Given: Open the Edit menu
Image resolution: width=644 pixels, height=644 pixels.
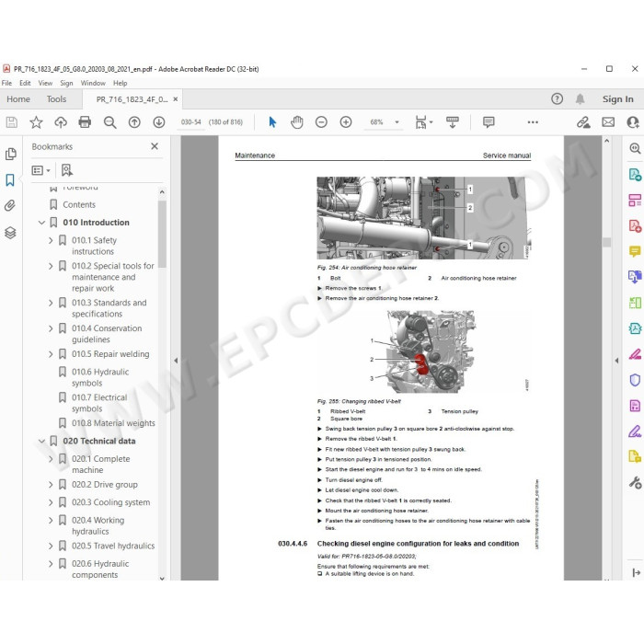Looking at the screenshot, I should (x=25, y=83).
